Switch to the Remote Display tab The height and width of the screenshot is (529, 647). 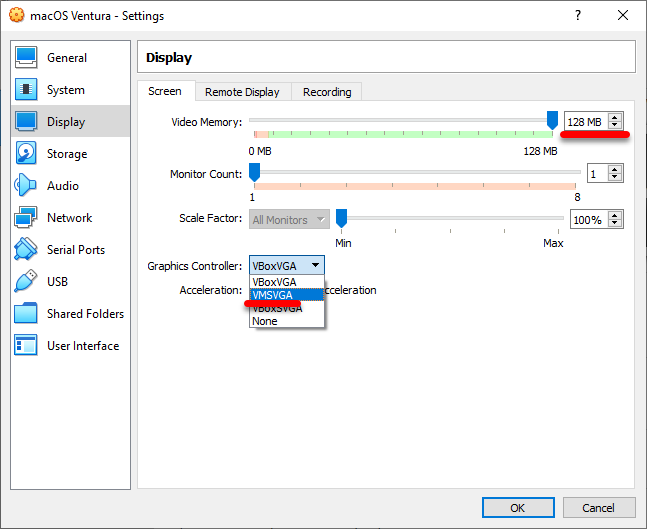pyautogui.click(x=242, y=92)
